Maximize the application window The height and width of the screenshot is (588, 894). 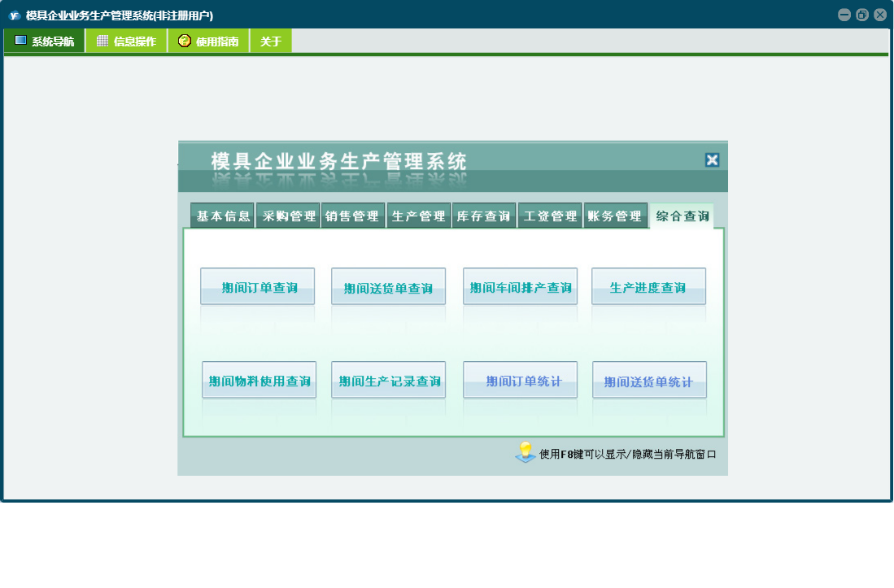pyautogui.click(x=862, y=15)
